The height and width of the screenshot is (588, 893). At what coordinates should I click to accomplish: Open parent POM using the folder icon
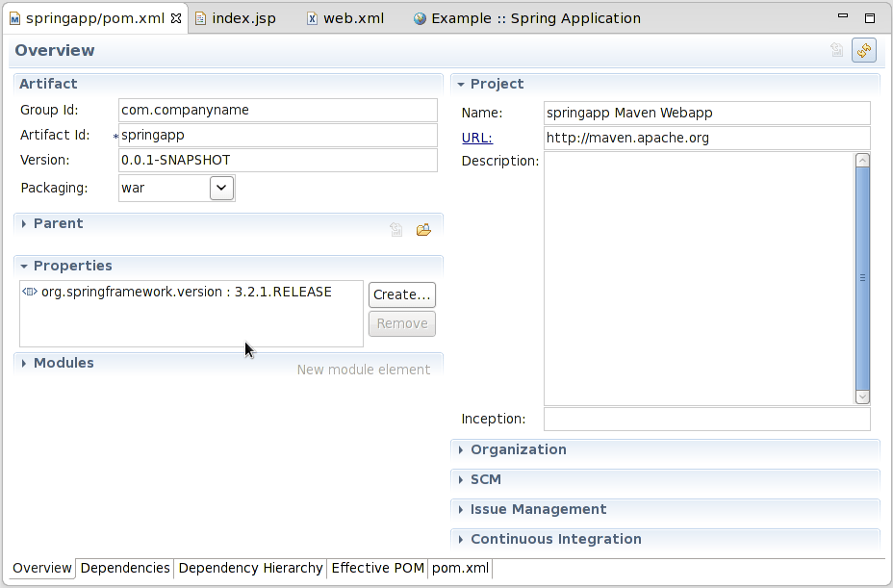pyautogui.click(x=423, y=230)
